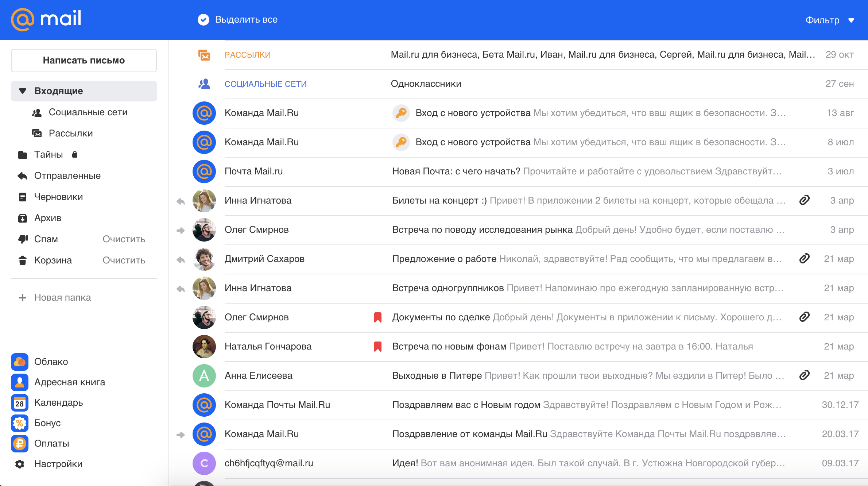
Task: Click the Бонус percent icon
Action: (20, 423)
